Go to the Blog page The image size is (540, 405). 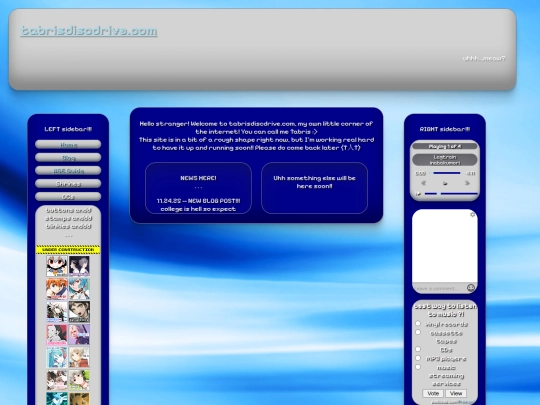[68, 158]
